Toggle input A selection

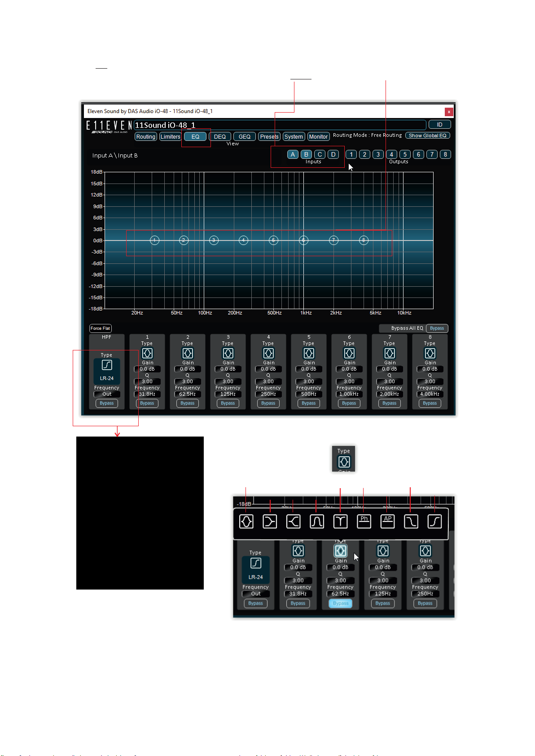293,154
